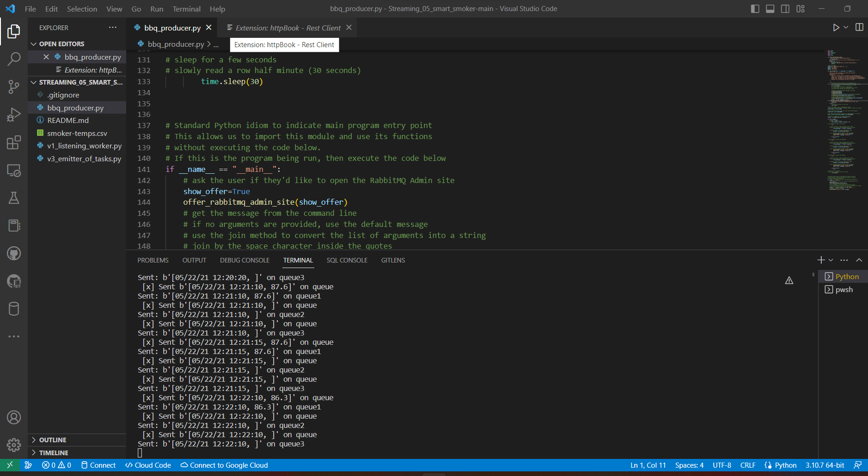Click Connect to Google Cloud in status bar
The width and height of the screenshot is (868, 476).
[224, 465]
